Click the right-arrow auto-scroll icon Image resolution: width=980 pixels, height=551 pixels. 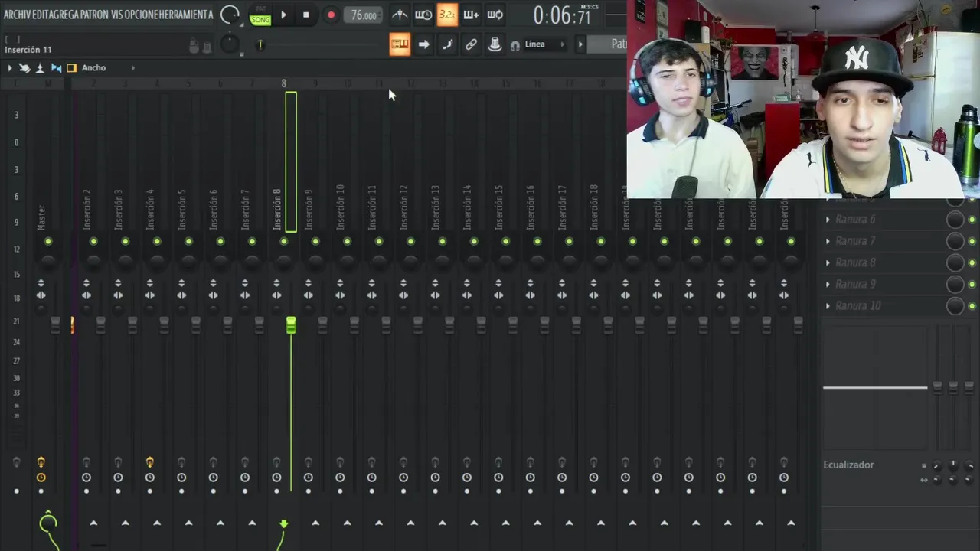point(423,44)
